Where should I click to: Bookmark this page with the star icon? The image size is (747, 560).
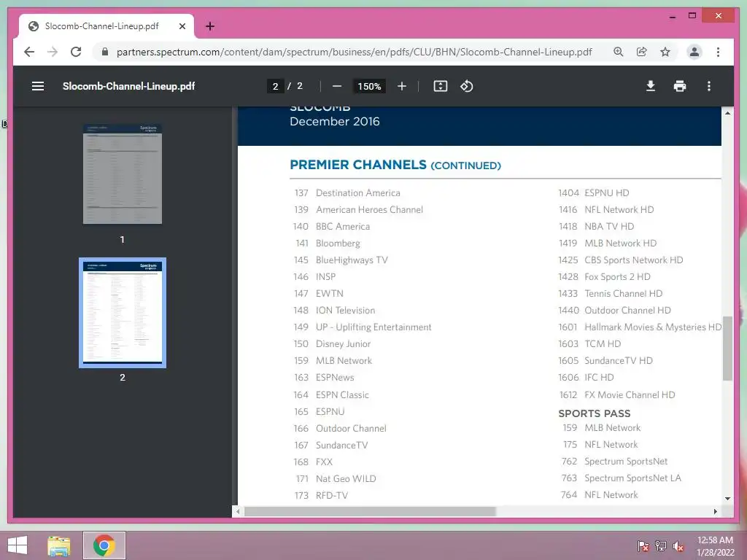pyautogui.click(x=665, y=52)
